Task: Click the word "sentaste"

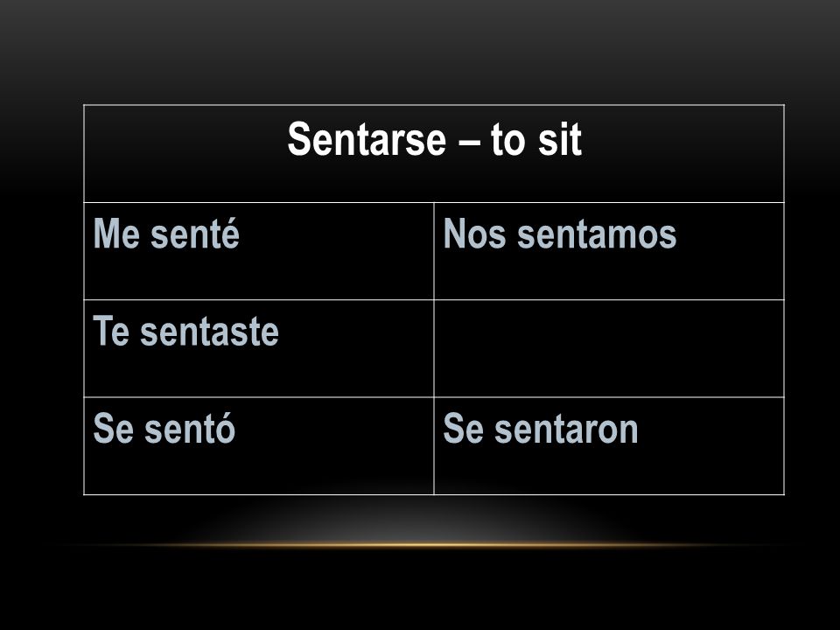Action: coord(209,331)
